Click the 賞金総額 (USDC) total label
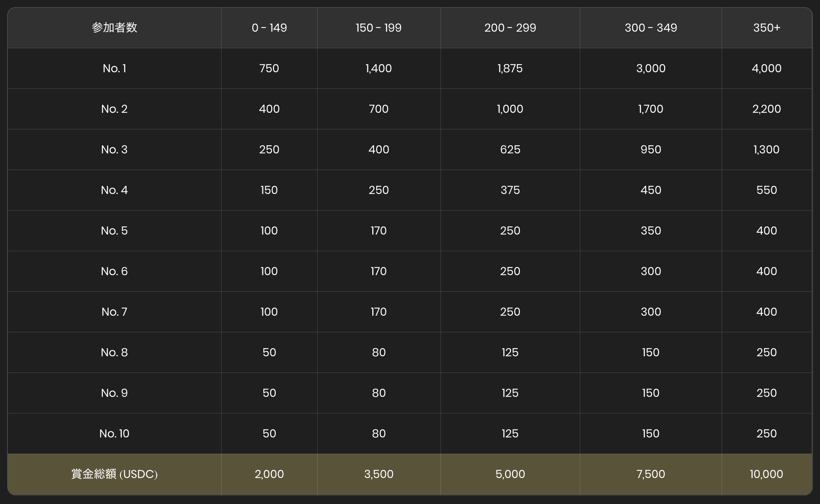 point(114,474)
